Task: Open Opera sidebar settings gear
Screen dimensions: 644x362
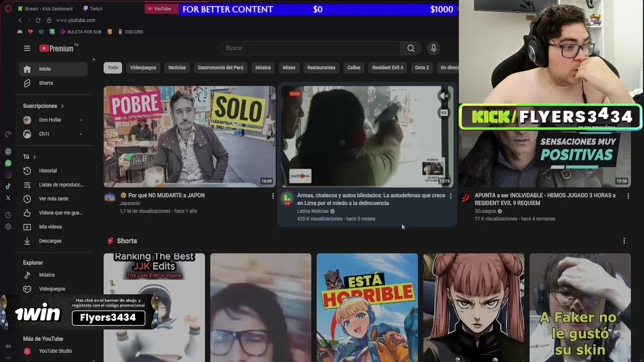Action: pos(8,227)
